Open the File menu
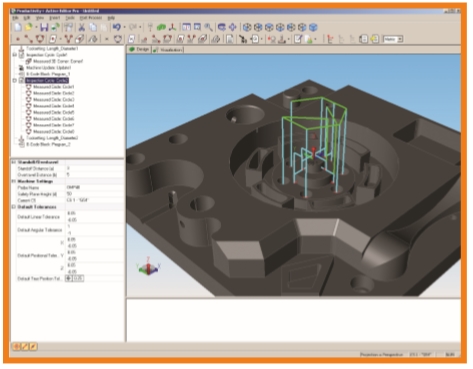473x369 pixels. (15, 18)
